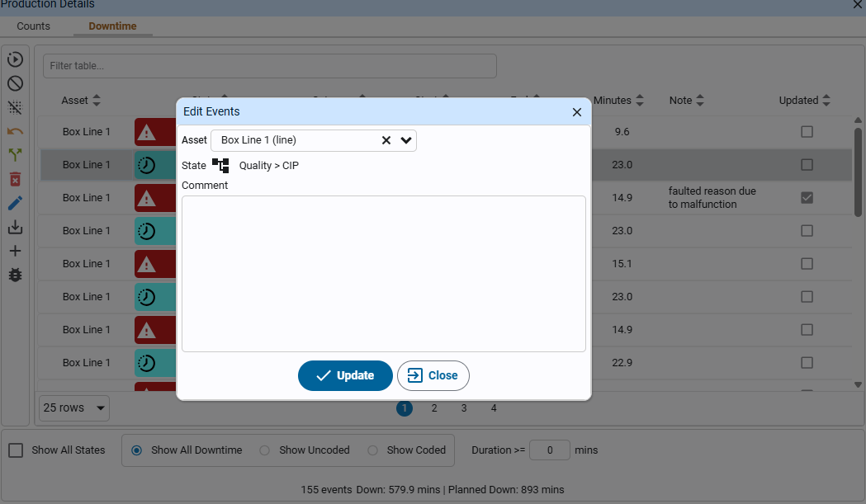Screen dimensions: 866x504
Task: Toggle Updated checkbox in the 22.9 minutes row
Action: click(807, 363)
